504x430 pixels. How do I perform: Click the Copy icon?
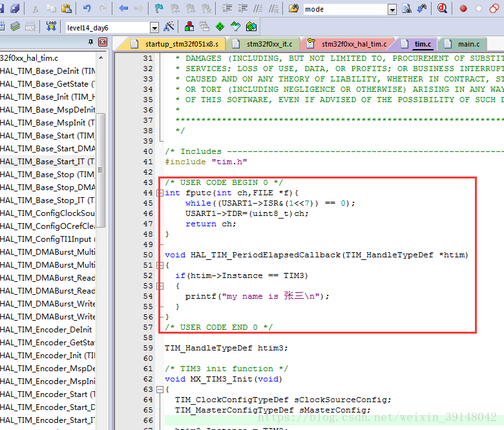coord(51,8)
